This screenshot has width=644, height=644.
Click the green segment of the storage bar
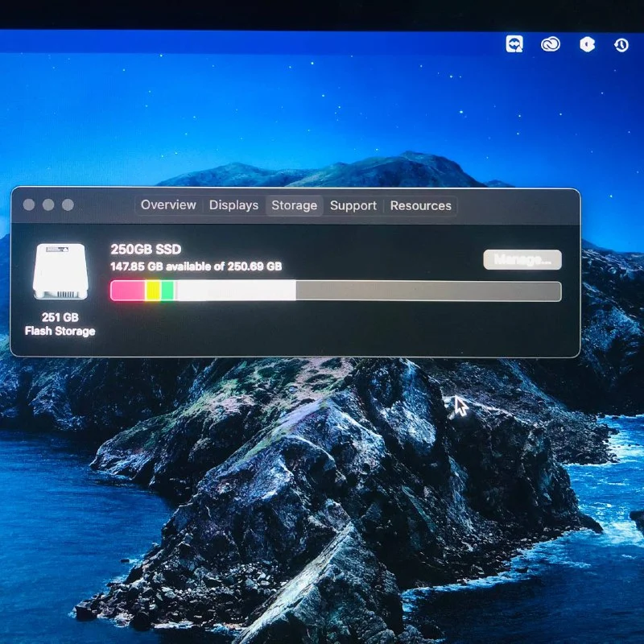(x=167, y=291)
